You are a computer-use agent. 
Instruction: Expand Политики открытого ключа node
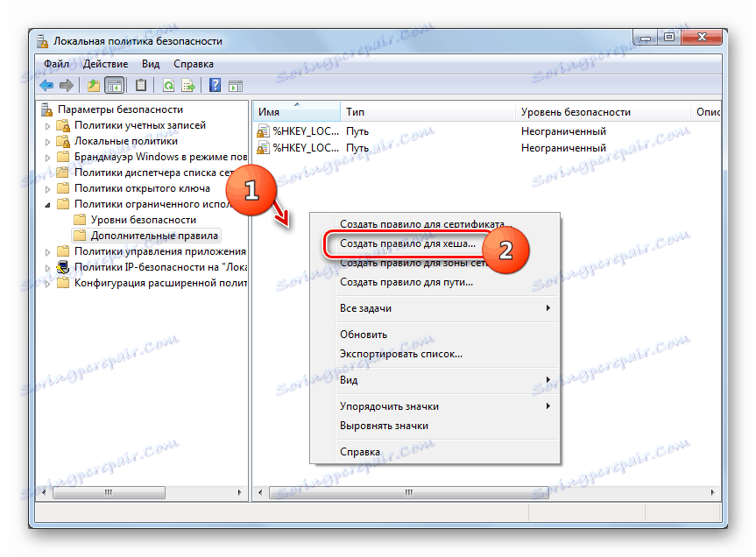click(x=47, y=189)
